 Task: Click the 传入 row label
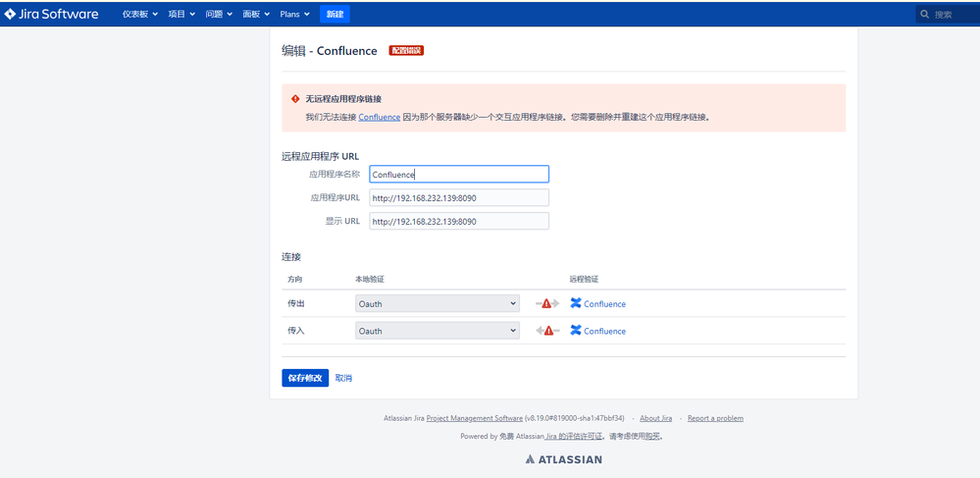295,331
